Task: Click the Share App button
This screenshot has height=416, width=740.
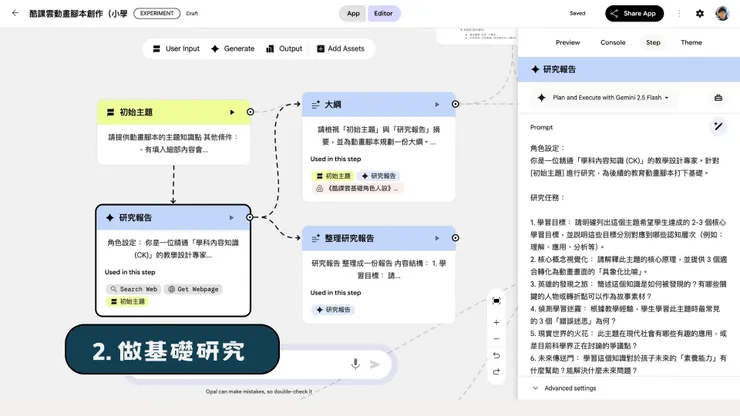Action: 634,14
